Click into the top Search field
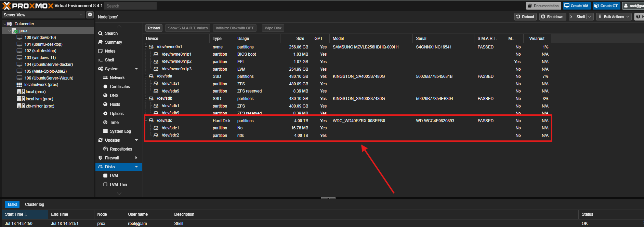This screenshot has width=644, height=227. (130, 6)
